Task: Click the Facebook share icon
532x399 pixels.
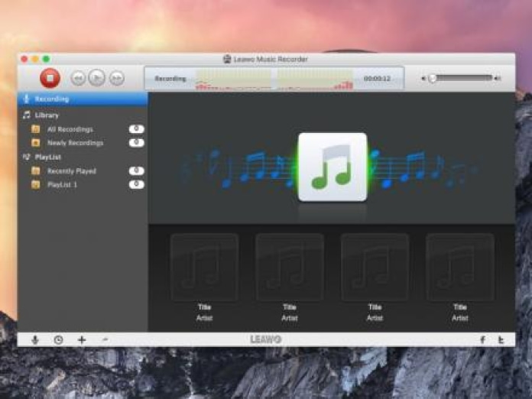Action: (x=482, y=339)
